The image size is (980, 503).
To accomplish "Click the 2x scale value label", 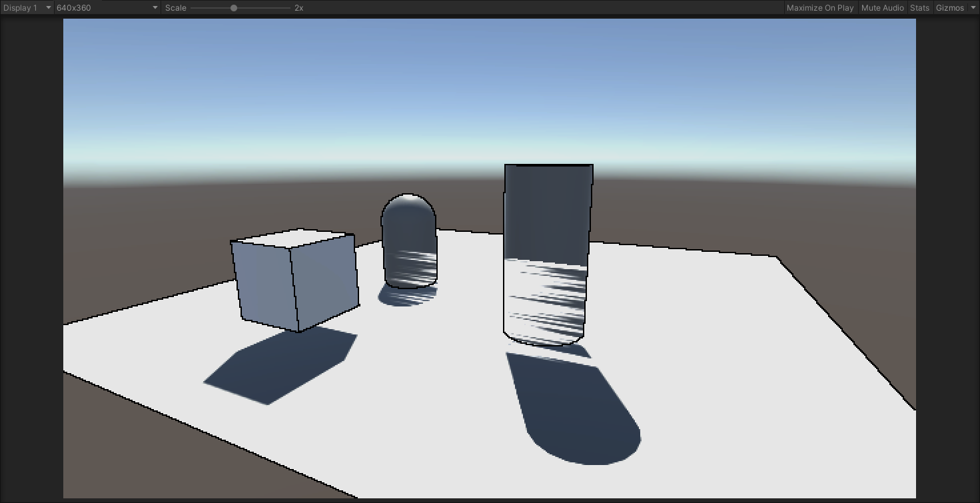I will point(299,8).
